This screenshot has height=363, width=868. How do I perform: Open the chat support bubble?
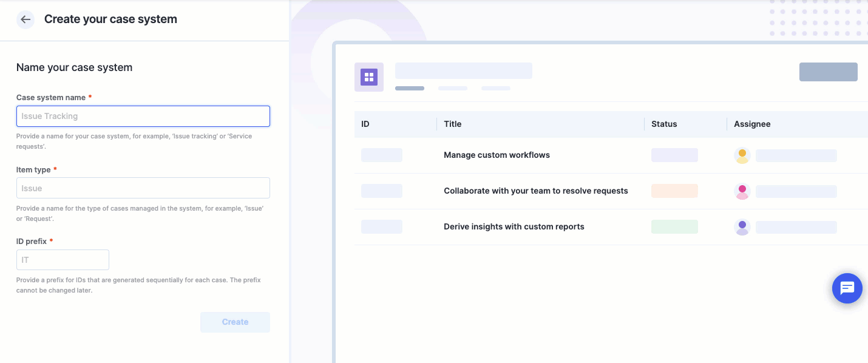coord(847,288)
